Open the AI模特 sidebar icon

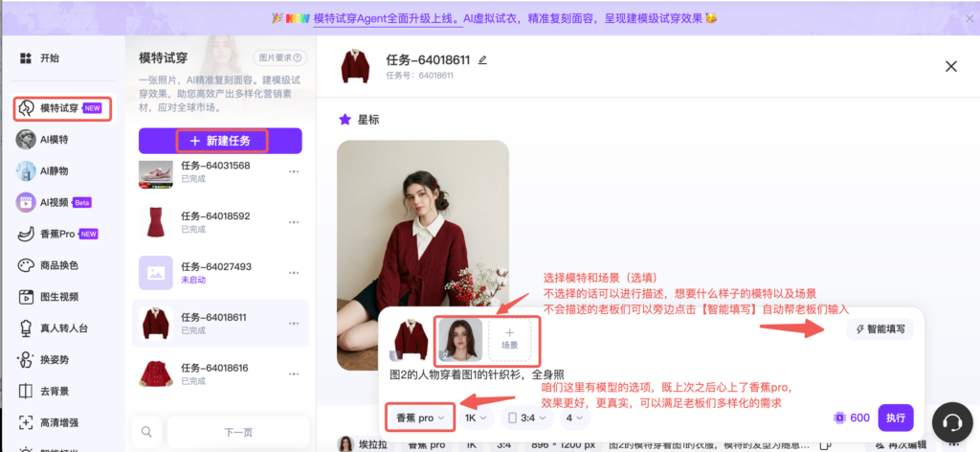click(x=26, y=140)
